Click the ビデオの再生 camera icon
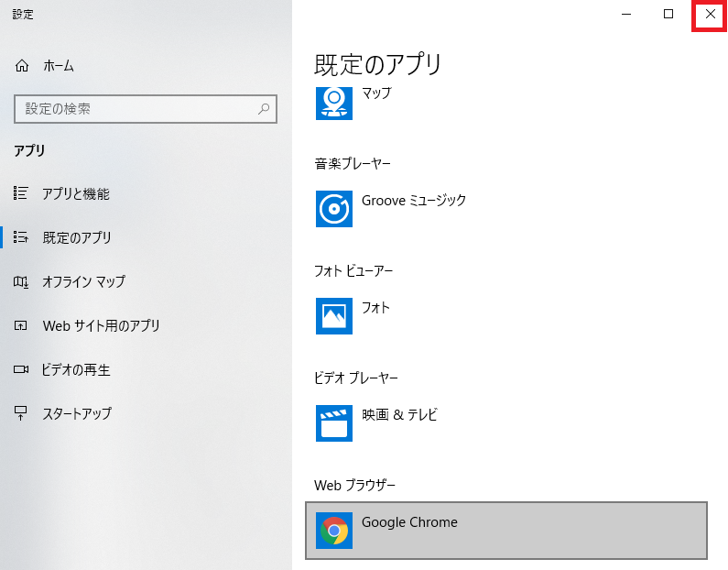This screenshot has width=728, height=570. tap(20, 370)
